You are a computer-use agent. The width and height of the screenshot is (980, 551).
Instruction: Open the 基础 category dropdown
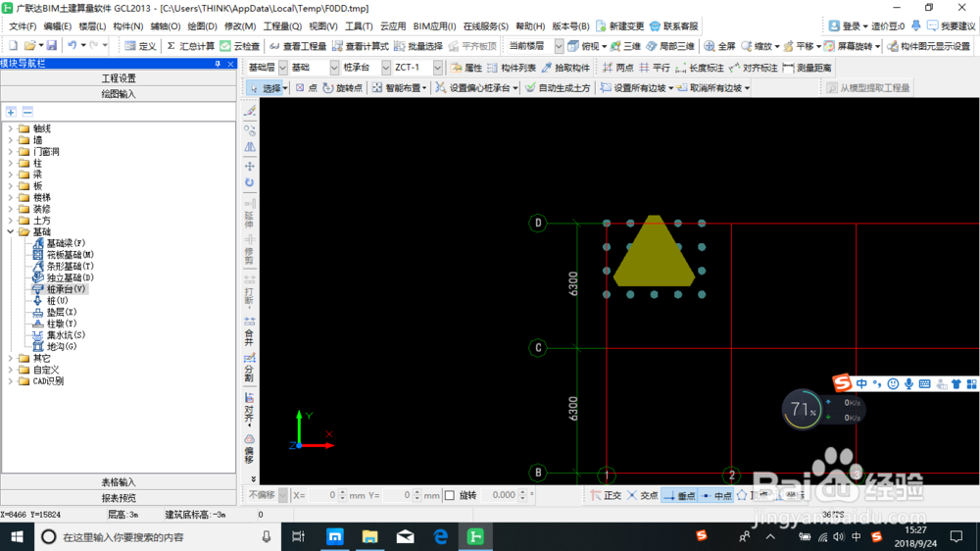click(334, 68)
